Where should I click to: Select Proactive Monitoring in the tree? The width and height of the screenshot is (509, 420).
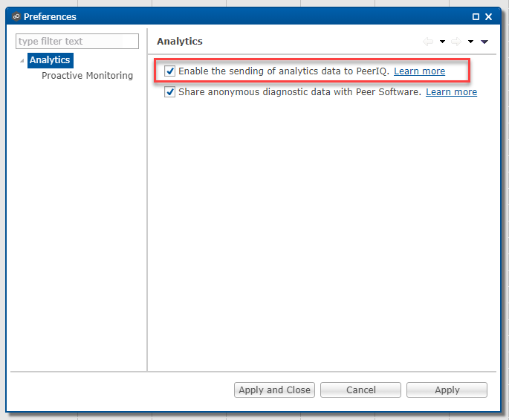(87, 76)
